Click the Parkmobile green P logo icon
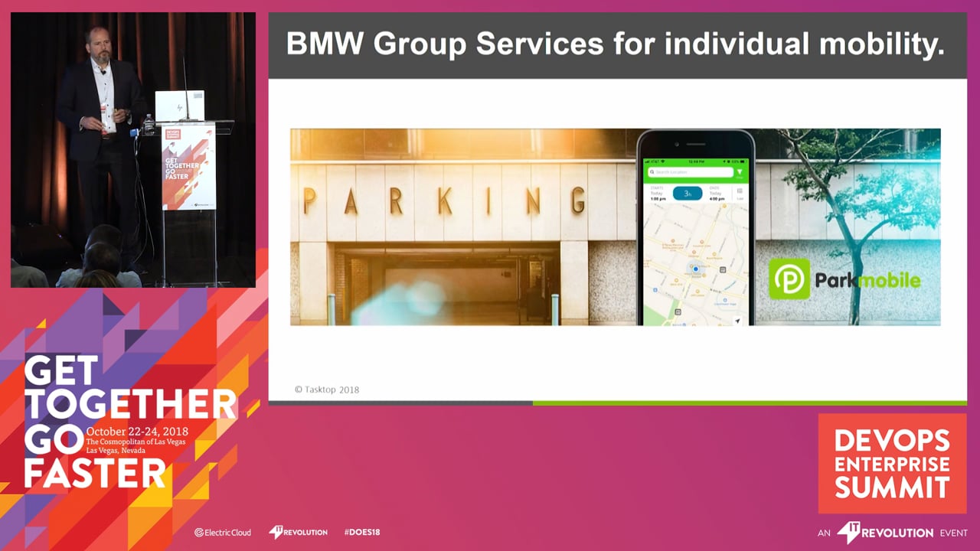Viewport: 980px width, 551px height. pyautogui.click(x=789, y=279)
